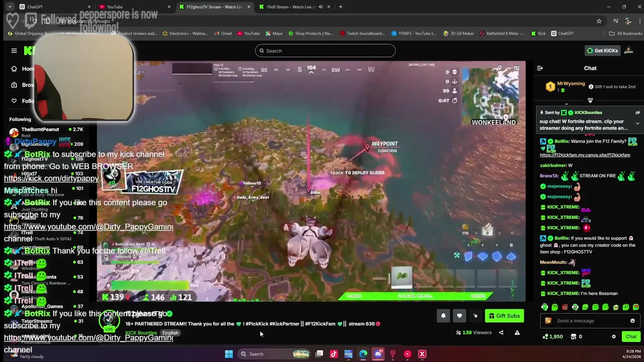This screenshot has height=362, width=644.
Task: Close the f12ghostTV Stream tab
Action: pos(249,7)
